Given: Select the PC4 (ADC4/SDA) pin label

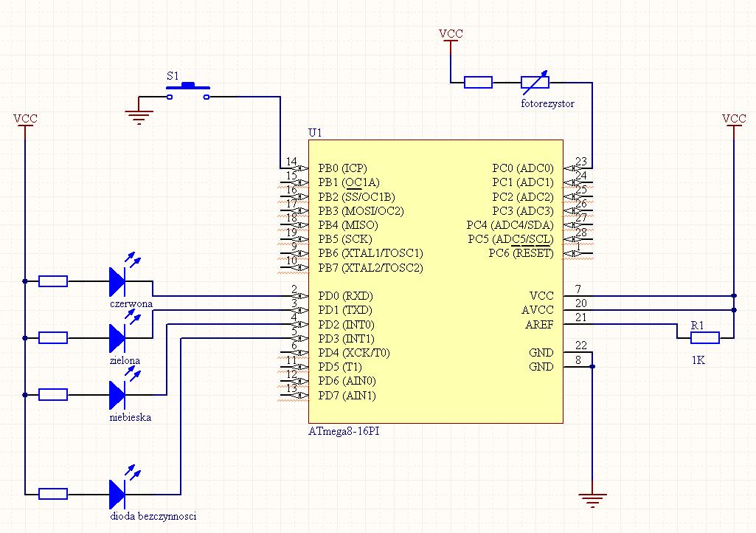Looking at the screenshot, I should 510,225.
